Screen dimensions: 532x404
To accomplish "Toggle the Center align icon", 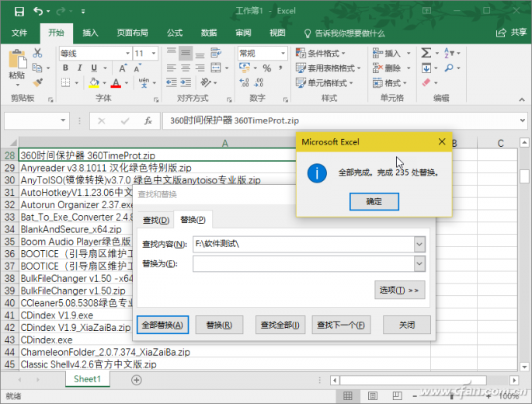I will (x=186, y=68).
